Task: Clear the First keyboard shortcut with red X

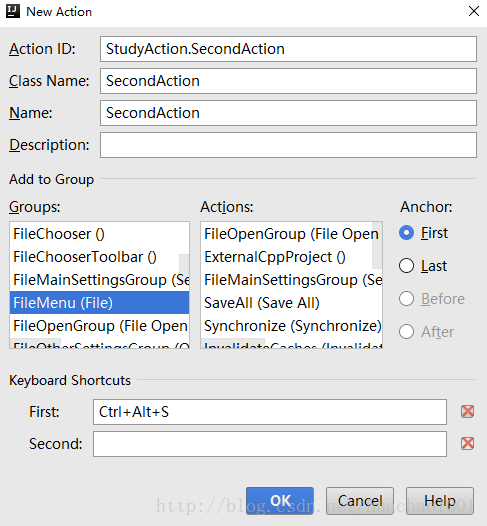Action: (467, 411)
